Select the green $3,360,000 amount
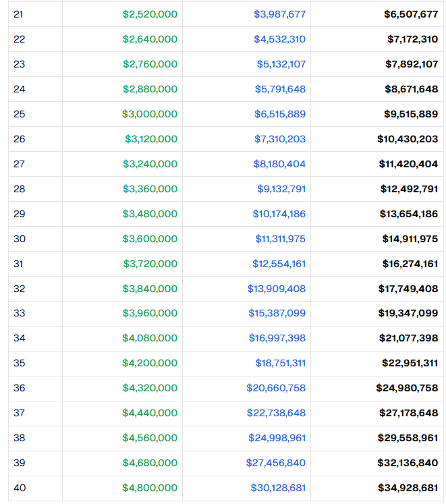 pos(150,189)
